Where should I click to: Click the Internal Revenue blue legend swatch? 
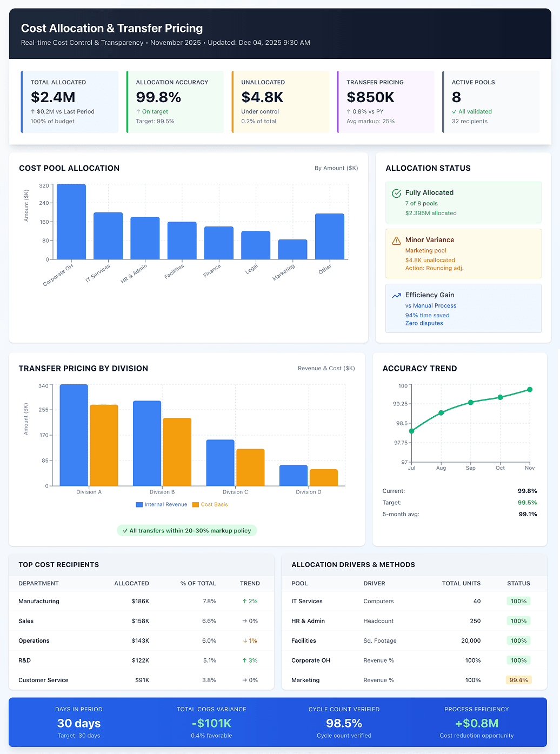click(x=139, y=505)
